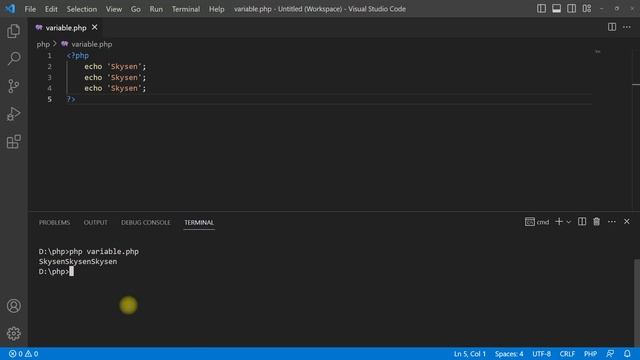
Task: Switch to the DEBUG CONSOLE tab
Action: [x=146, y=222]
